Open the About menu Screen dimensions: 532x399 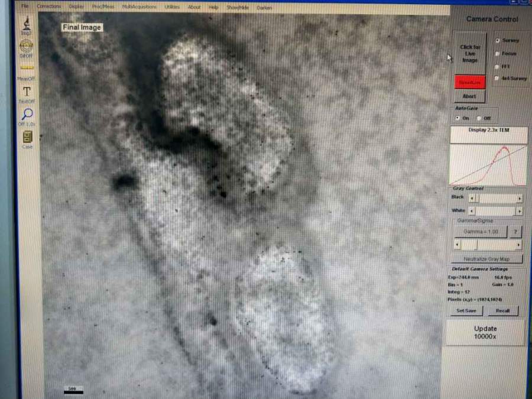194,7
